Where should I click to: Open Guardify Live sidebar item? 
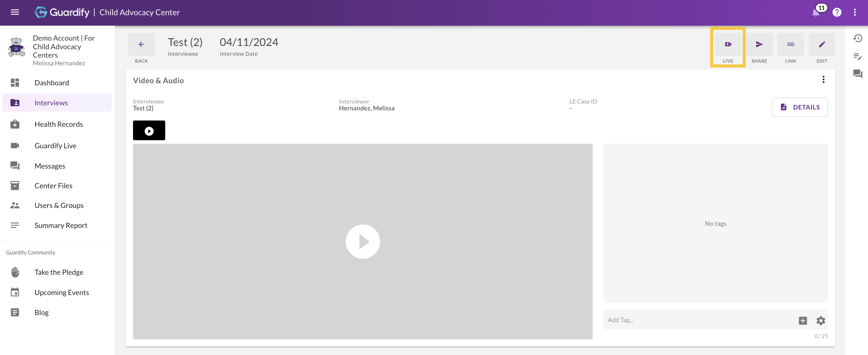[55, 146]
